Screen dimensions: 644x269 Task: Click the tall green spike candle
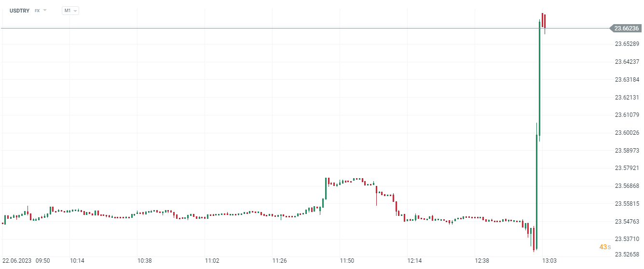pos(539,77)
